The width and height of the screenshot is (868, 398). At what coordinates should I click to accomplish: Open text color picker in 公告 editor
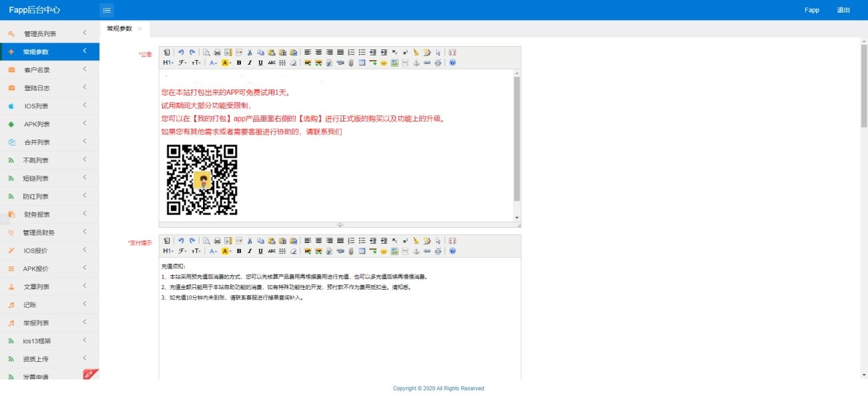(213, 63)
